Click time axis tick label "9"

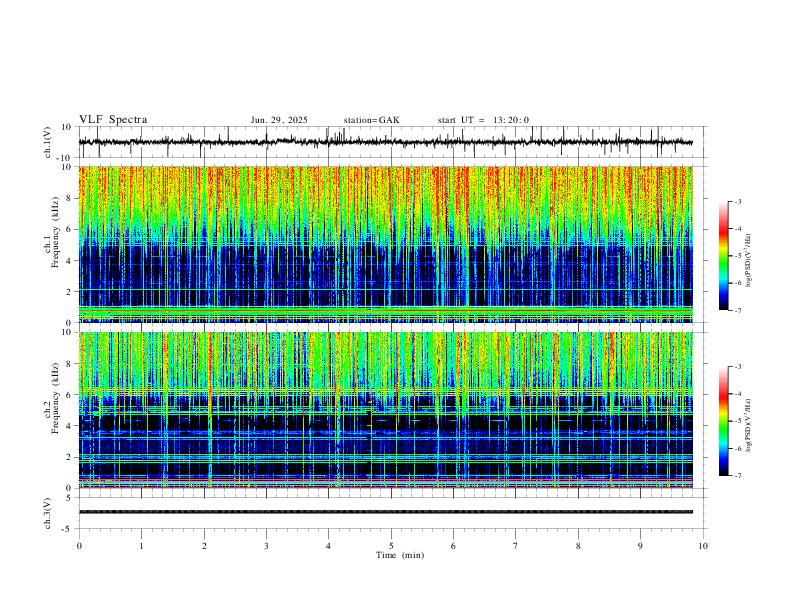pos(640,546)
